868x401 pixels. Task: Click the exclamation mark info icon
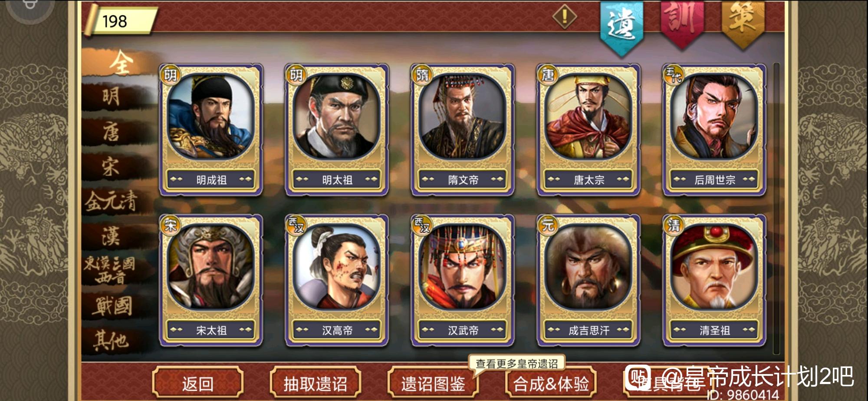coord(565,17)
